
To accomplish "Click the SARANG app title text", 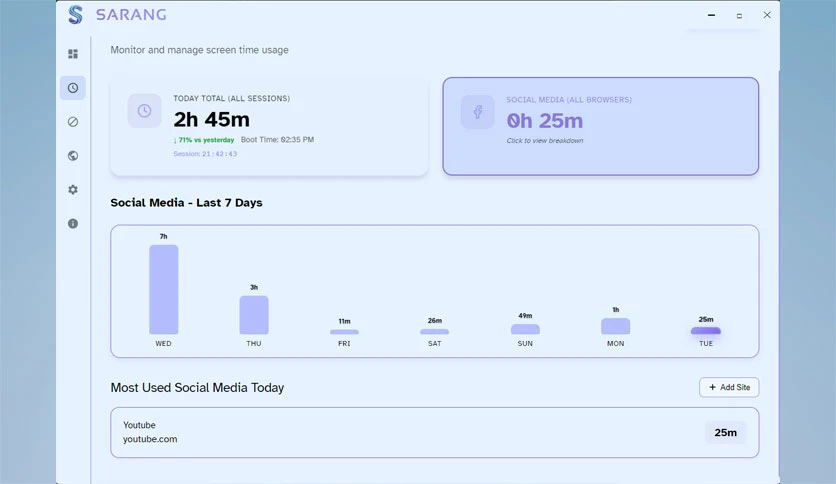I will 131,15.
